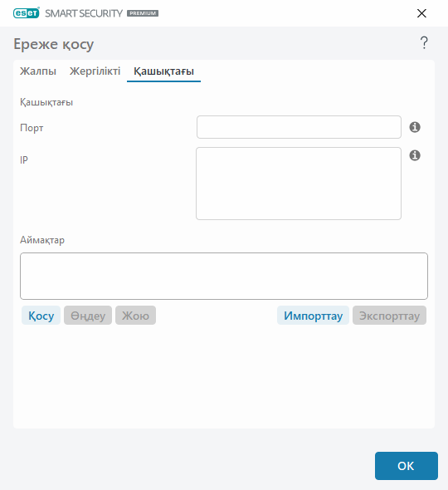This screenshot has height=490, width=448.
Task: Confirm the rule with OK button
Action: [407, 466]
